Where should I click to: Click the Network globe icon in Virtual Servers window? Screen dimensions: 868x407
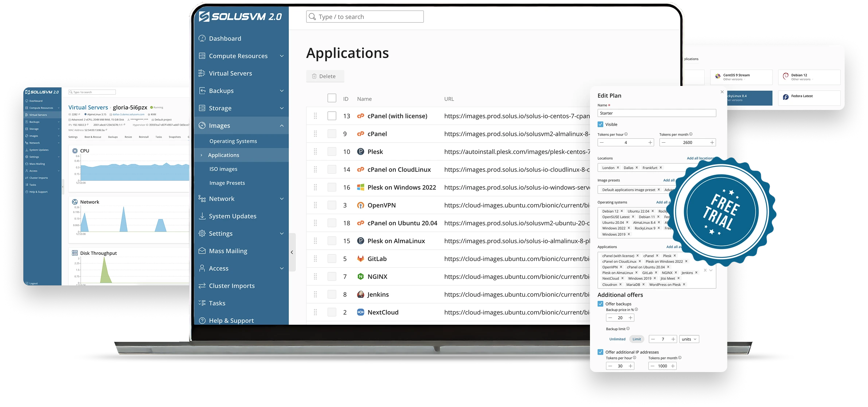(75, 202)
